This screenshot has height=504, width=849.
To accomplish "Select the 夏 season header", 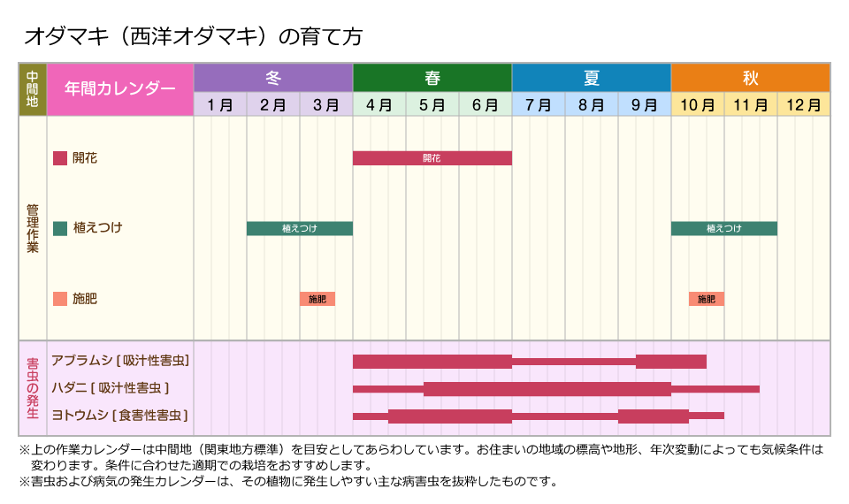I will coord(592,78).
